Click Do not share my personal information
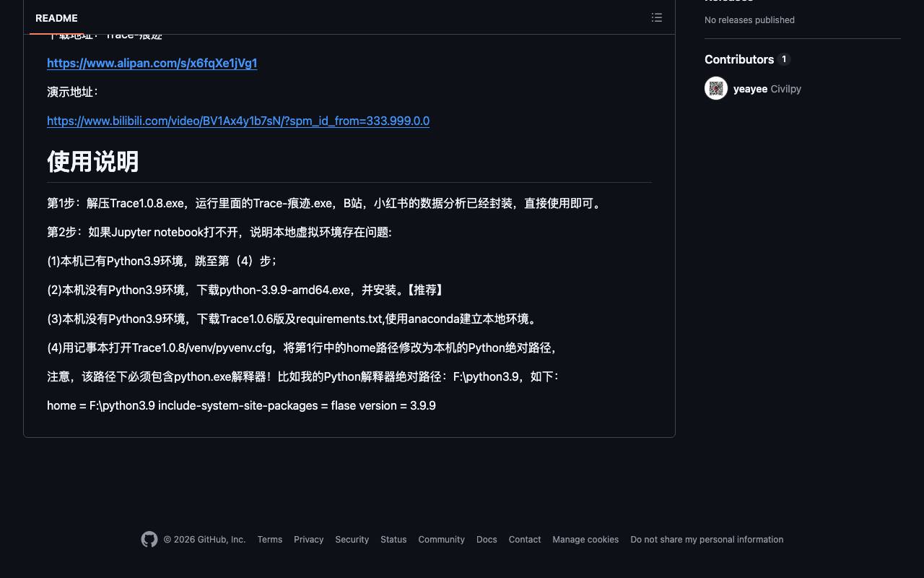 [x=707, y=540]
